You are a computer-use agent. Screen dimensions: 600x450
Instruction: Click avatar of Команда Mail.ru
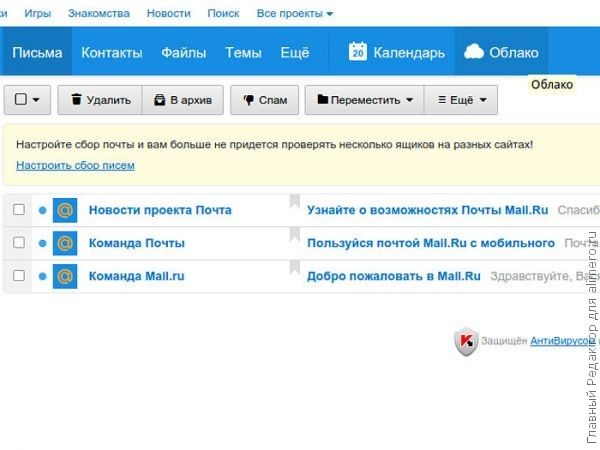point(65,276)
